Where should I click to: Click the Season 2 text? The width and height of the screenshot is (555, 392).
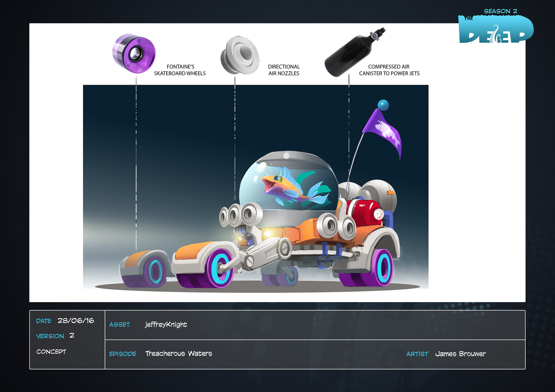click(x=500, y=11)
